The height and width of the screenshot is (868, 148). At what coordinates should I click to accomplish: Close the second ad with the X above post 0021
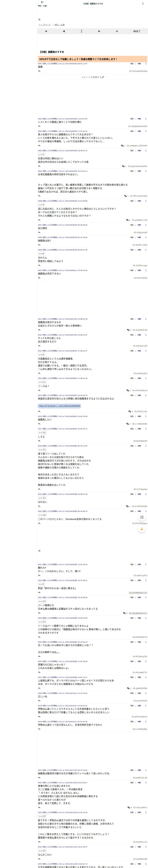click(x=39, y=551)
